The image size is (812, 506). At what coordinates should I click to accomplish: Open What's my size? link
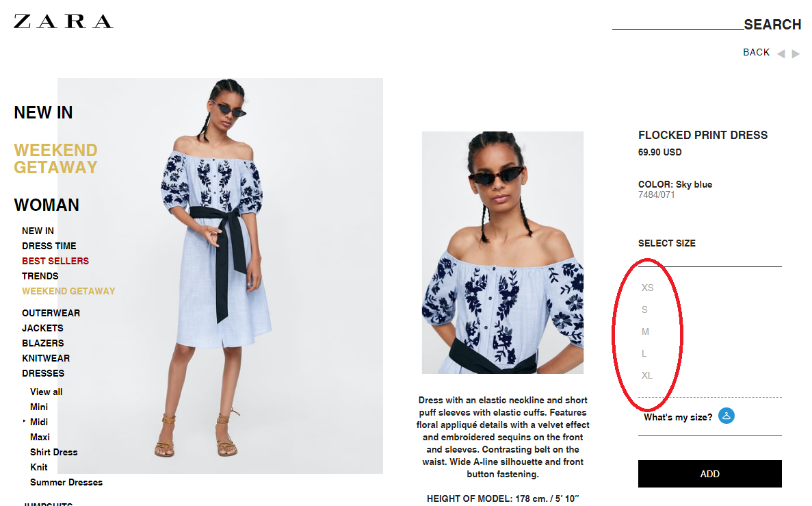click(678, 418)
